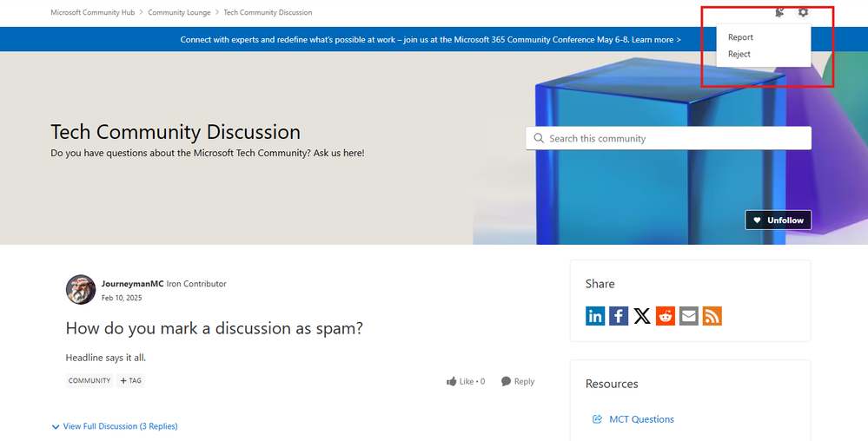Image resolution: width=868 pixels, height=441 pixels.
Task: Click the search magnifier icon
Action: click(538, 138)
